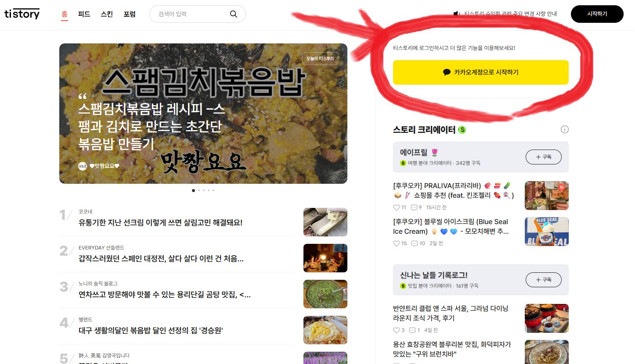
Task: Open the [후쿠오카] PRALIVA(프리리바) post title
Action: tap(453, 190)
